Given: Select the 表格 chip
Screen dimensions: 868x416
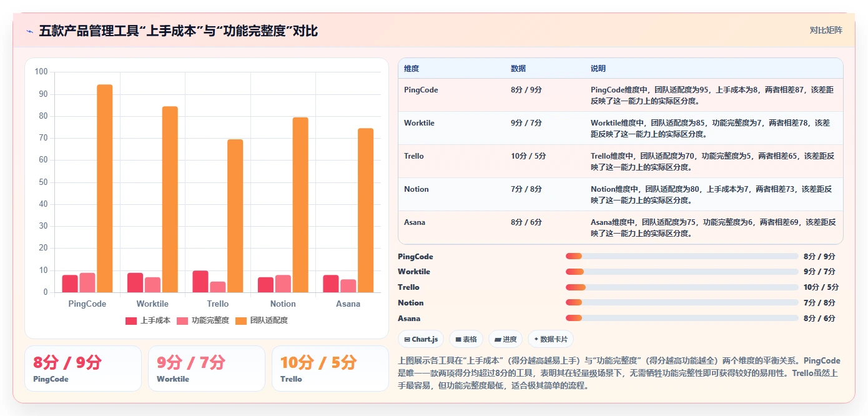Looking at the screenshot, I should pos(466,339).
